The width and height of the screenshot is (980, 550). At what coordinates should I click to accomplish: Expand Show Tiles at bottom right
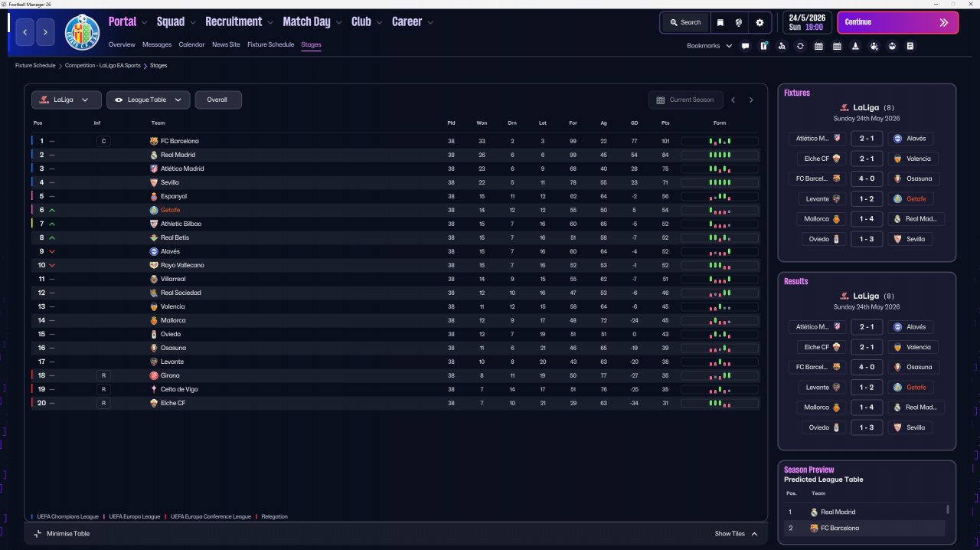pos(737,534)
